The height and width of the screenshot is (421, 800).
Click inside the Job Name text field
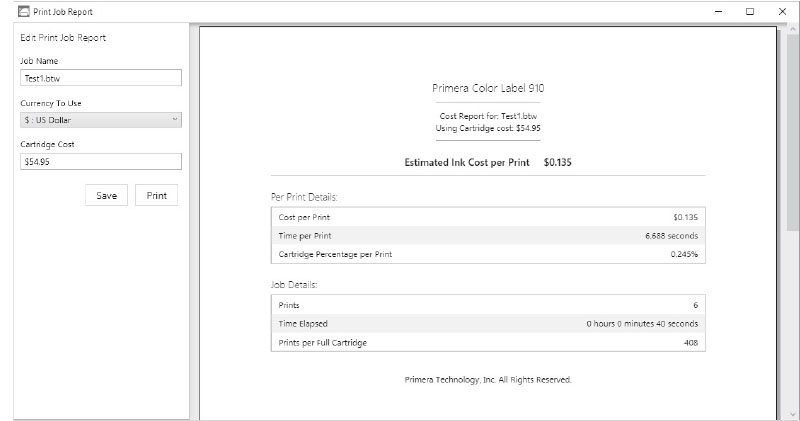click(101, 78)
